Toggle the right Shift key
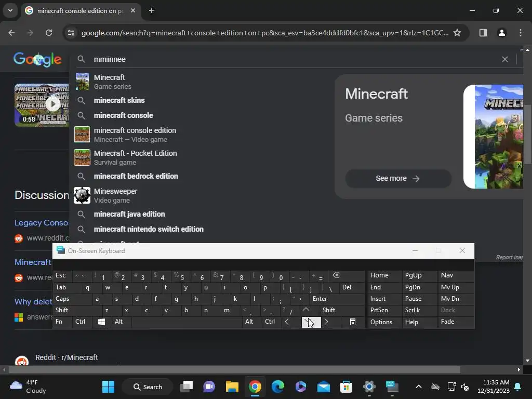Screen dimensions: 532x399 click(x=342, y=311)
